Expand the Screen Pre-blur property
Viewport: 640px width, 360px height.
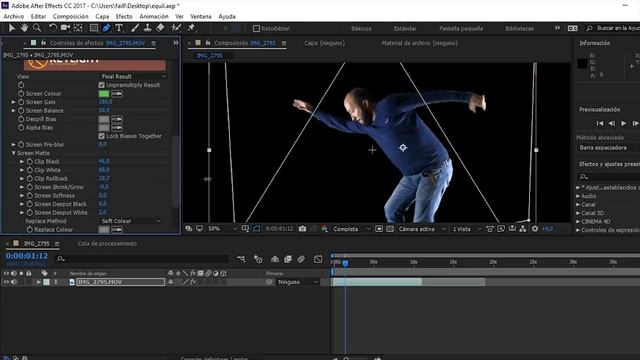[x=13, y=144]
